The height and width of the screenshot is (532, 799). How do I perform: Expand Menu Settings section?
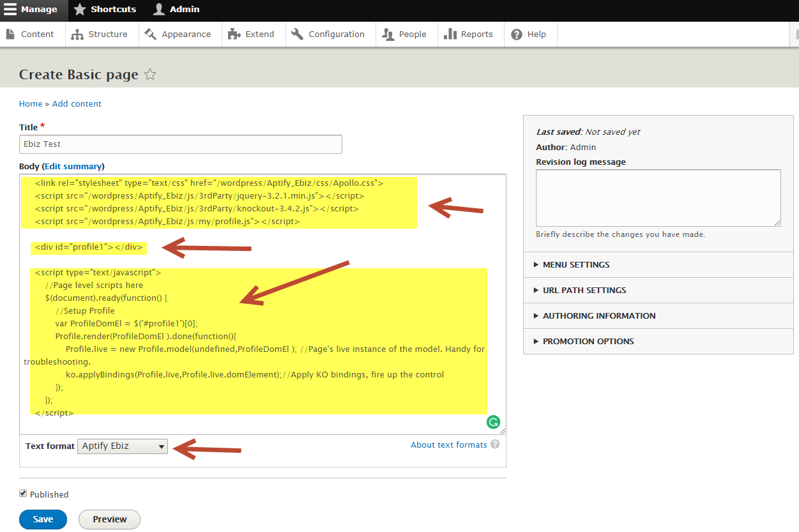click(x=658, y=264)
